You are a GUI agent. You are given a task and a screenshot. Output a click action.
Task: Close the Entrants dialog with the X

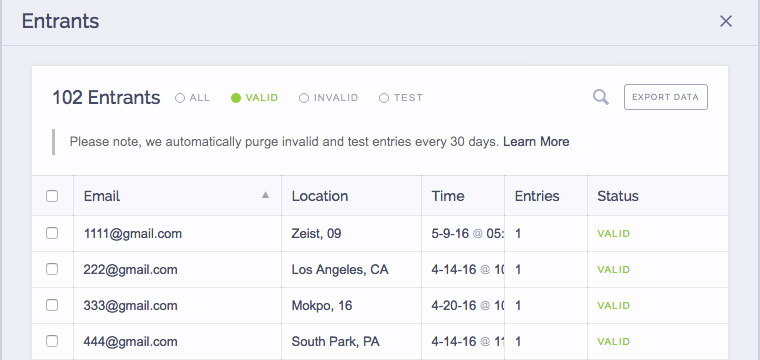point(726,21)
